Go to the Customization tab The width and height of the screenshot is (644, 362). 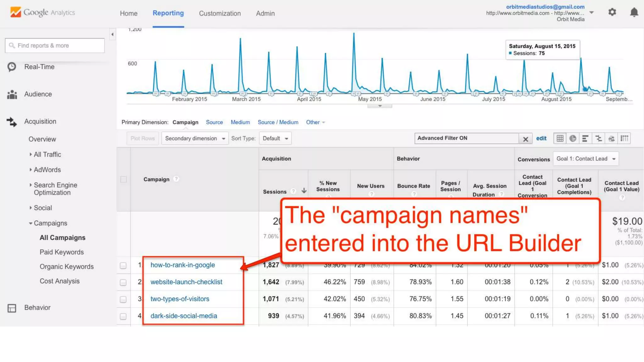click(x=219, y=14)
